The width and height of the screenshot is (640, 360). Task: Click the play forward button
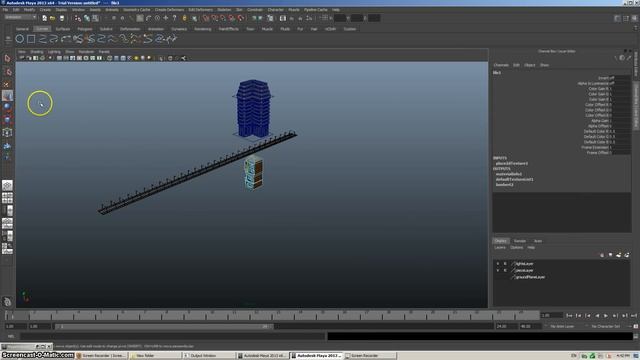[606, 316]
